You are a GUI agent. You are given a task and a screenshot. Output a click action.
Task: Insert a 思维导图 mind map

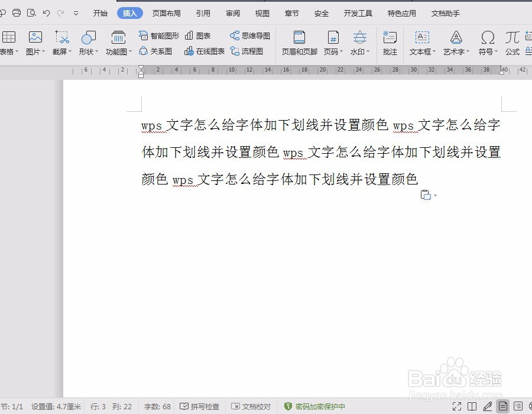(x=250, y=35)
